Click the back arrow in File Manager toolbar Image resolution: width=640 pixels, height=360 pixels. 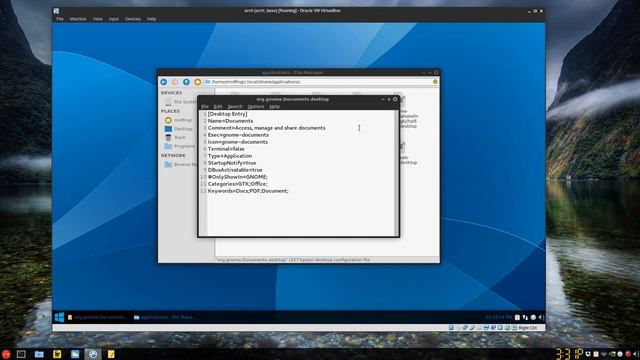coord(164,82)
